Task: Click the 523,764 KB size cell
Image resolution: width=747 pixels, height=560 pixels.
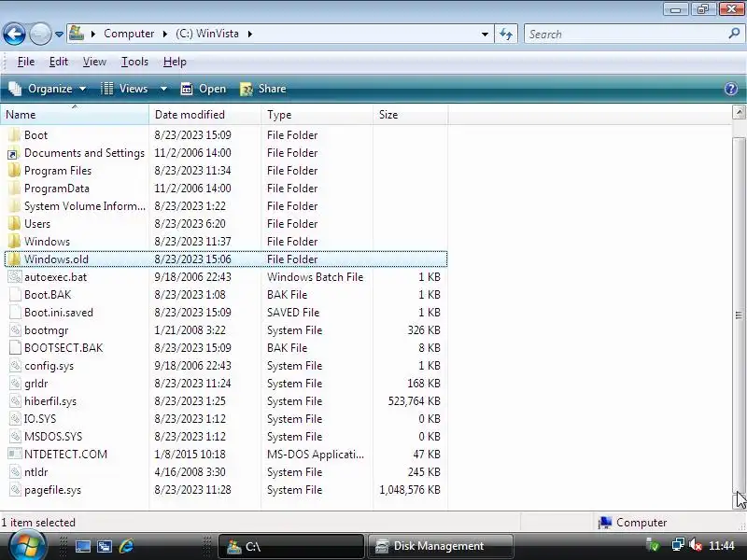Action: (x=414, y=401)
